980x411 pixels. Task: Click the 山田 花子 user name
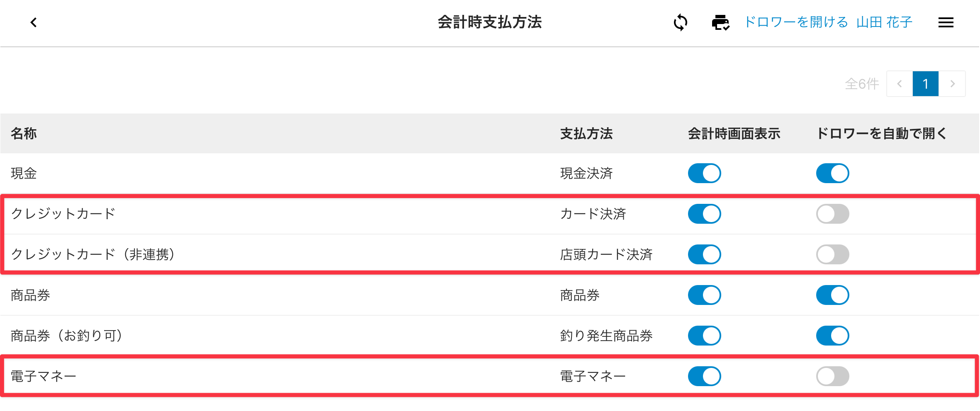884,22
